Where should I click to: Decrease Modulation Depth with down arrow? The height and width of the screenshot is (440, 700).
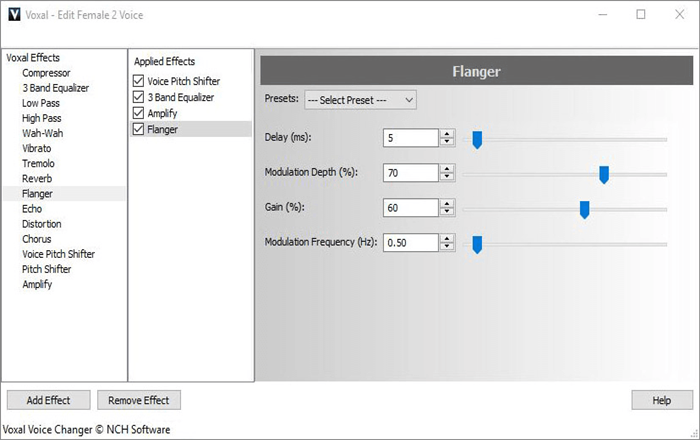click(x=447, y=177)
